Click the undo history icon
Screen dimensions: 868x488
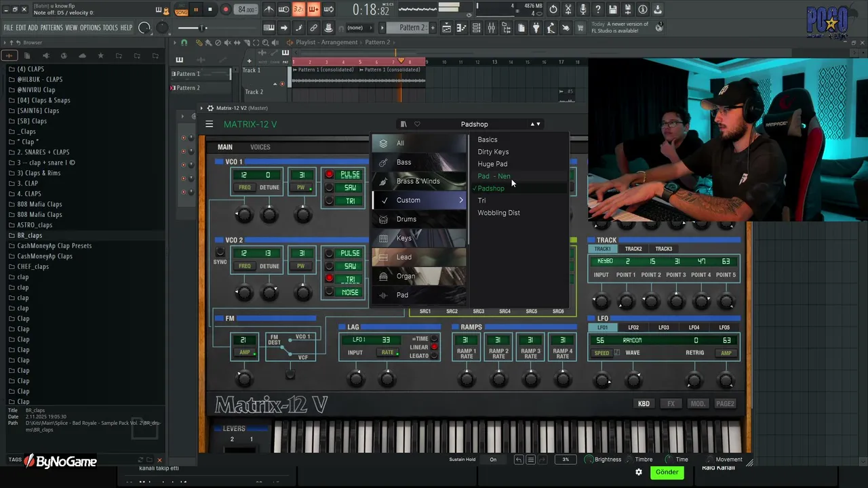pos(553,9)
